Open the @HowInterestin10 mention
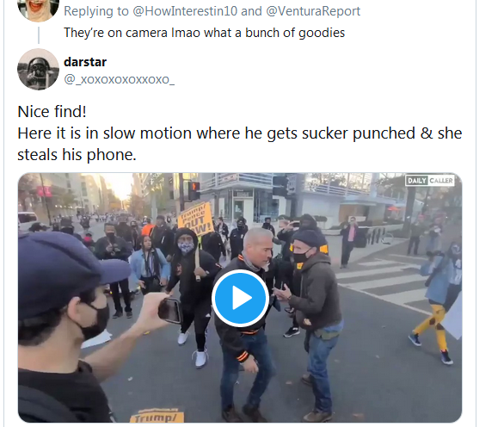Viewport: 504px width, 427px height. click(x=185, y=11)
